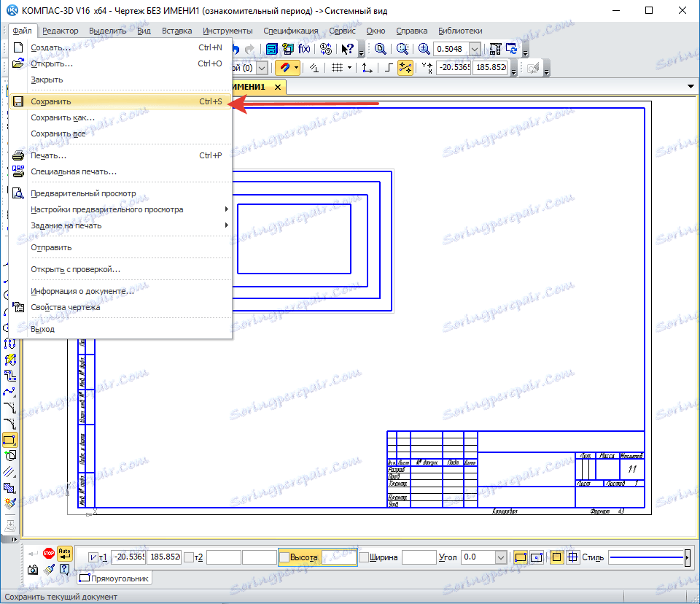Toggle the grid display icon in toolbar
This screenshot has height=604, width=700.
tap(337, 68)
